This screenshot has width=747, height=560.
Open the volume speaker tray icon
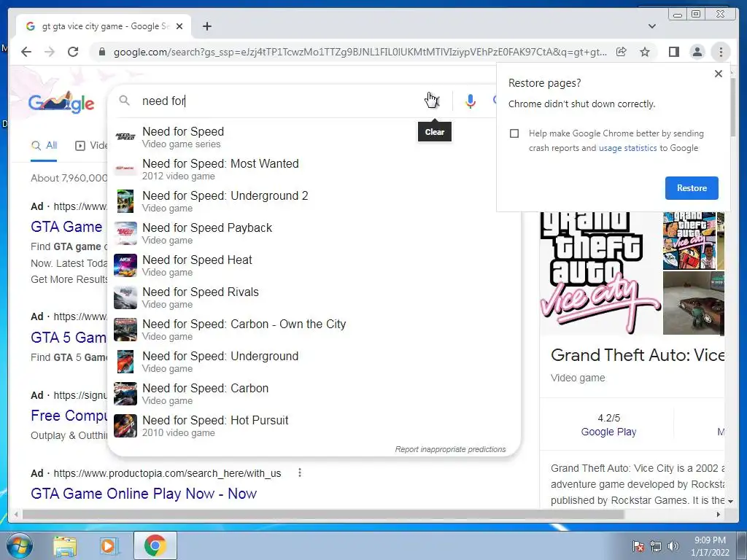pos(673,546)
